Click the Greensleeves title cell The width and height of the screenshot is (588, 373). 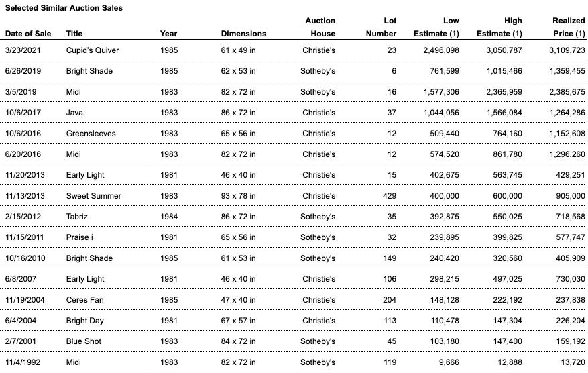91,134
